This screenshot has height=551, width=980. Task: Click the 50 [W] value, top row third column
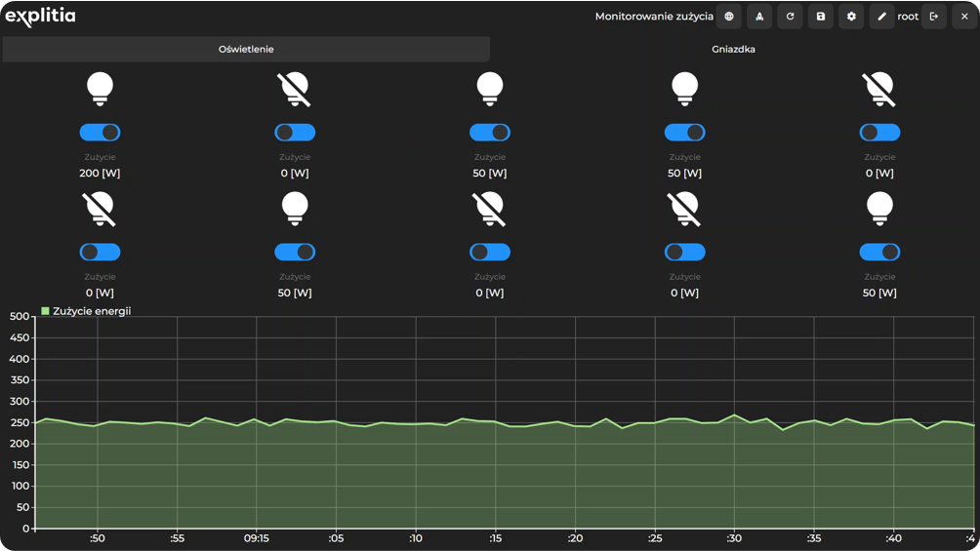coord(490,173)
